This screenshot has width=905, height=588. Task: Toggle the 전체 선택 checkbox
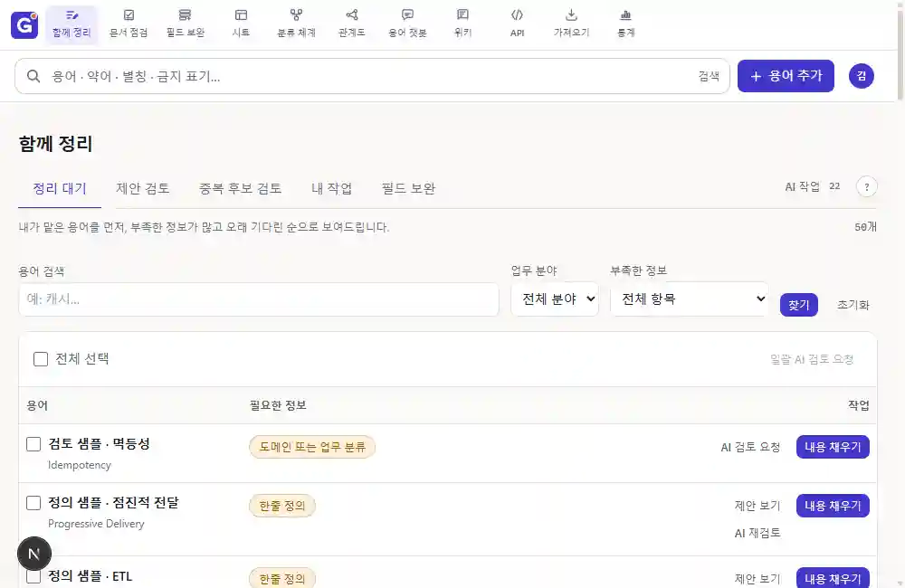tap(41, 359)
